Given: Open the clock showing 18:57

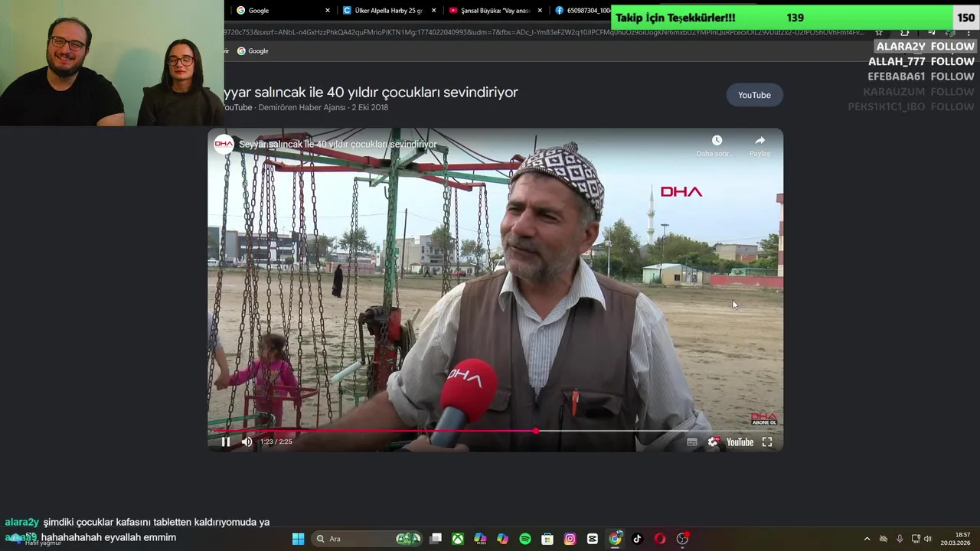Looking at the screenshot, I should [x=955, y=539].
